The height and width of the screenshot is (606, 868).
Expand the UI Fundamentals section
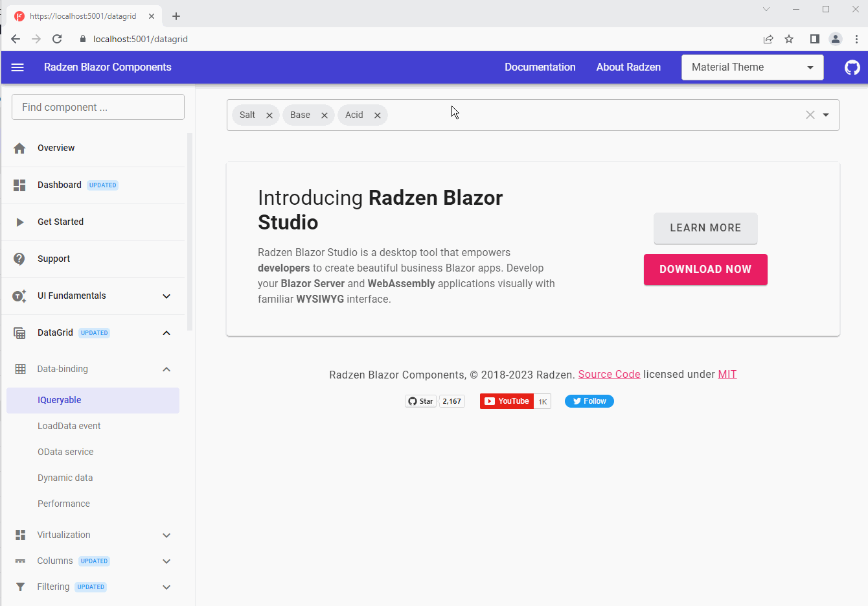166,296
